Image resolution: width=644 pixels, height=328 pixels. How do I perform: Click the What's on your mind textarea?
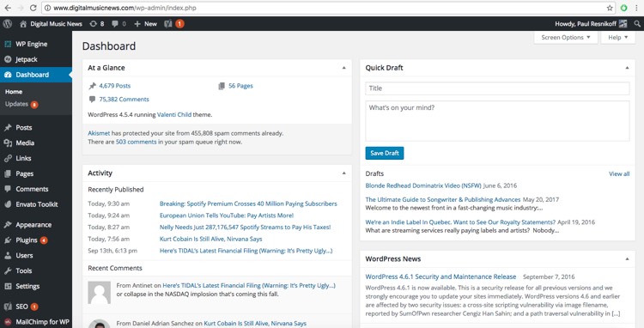pos(497,121)
